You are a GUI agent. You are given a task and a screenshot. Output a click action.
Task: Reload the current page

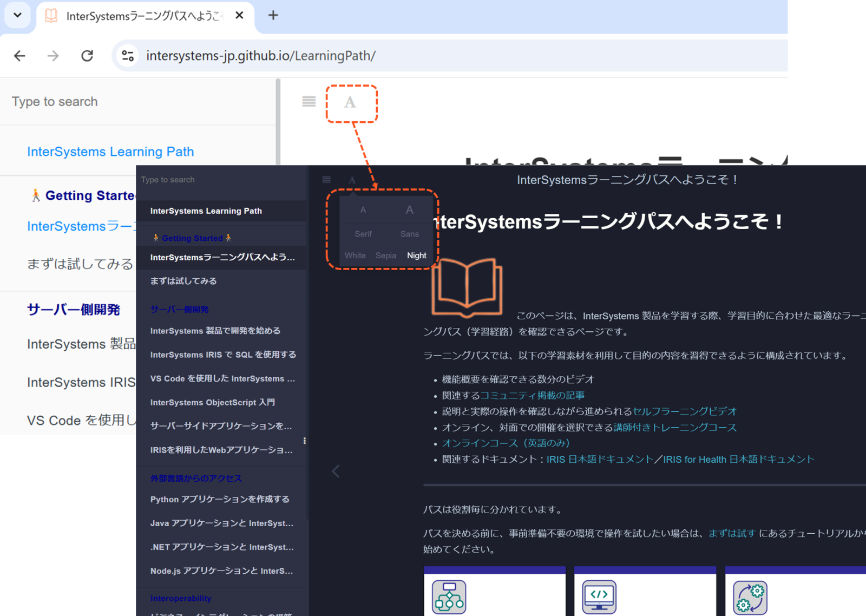point(87,56)
